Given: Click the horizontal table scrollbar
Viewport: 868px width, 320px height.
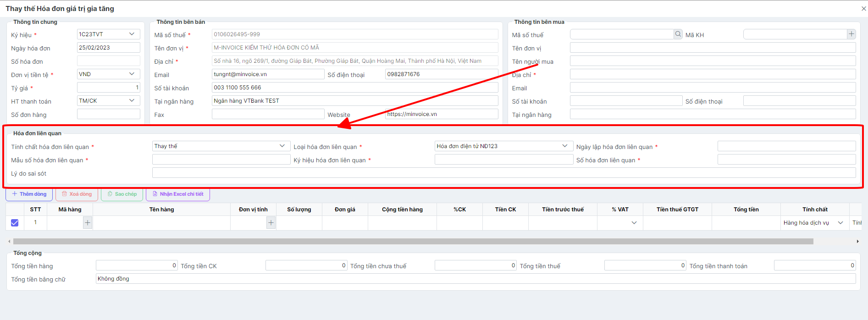Looking at the screenshot, I should pos(413,241).
